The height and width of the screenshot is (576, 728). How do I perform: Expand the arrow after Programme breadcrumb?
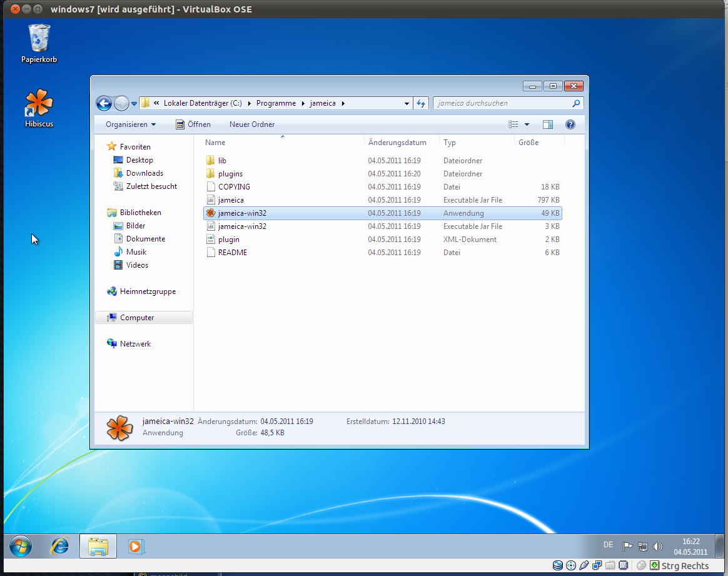[303, 103]
